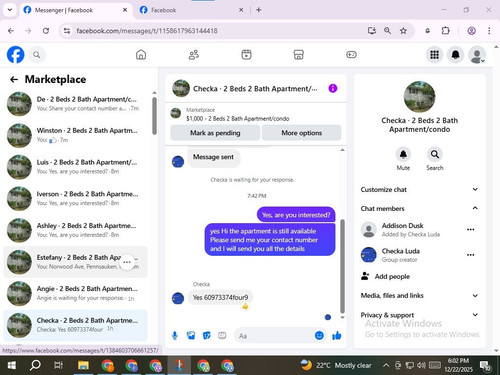500x375 pixels.
Task: Open browser extensions puzzle icon
Action: pos(445,31)
